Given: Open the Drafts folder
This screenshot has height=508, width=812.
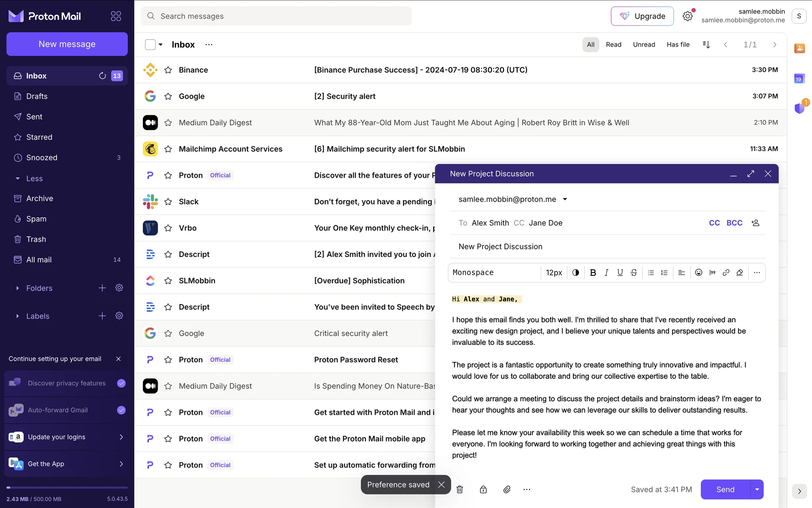Looking at the screenshot, I should pyautogui.click(x=37, y=96).
